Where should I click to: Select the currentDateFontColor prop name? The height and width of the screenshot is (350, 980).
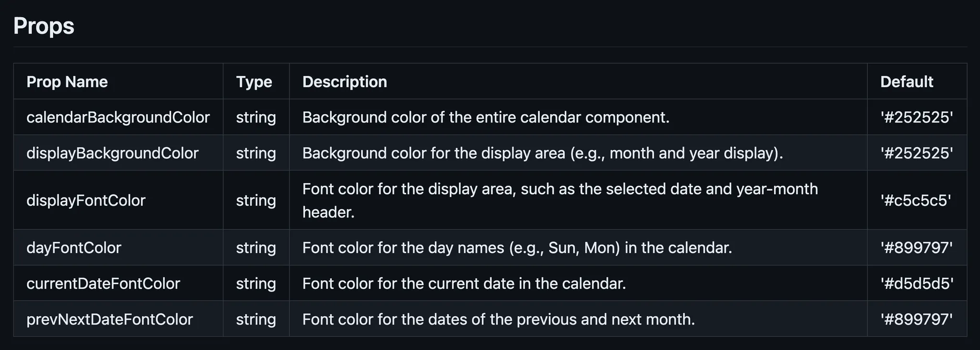pyautogui.click(x=103, y=284)
